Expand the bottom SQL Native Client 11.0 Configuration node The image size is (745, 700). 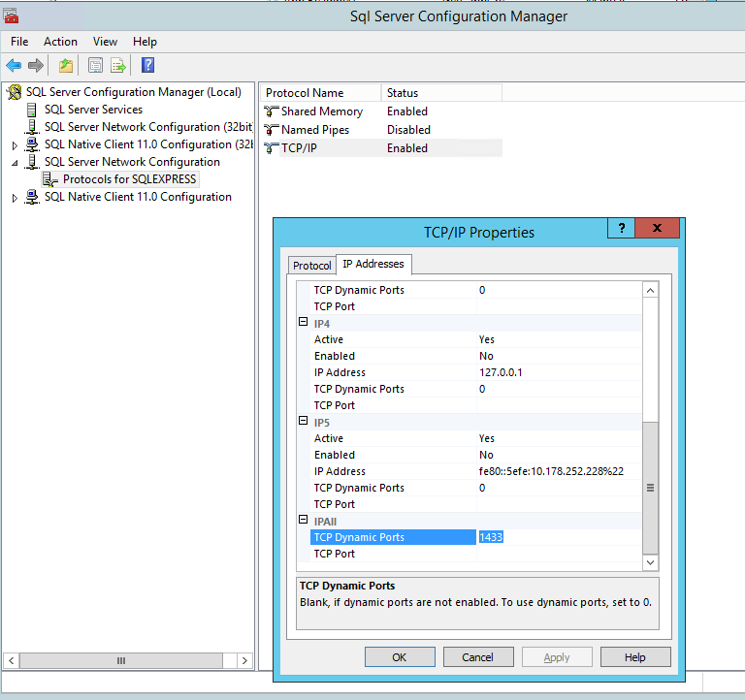click(x=15, y=198)
